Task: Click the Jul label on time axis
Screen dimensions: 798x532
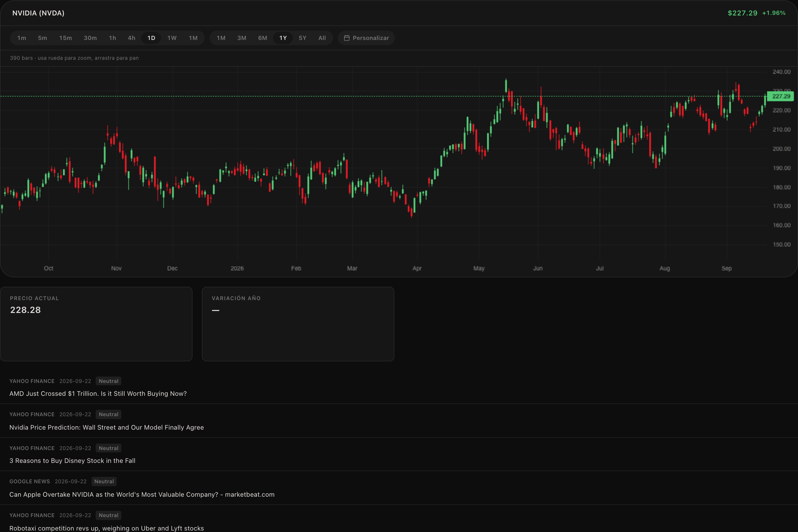Action: [x=600, y=268]
